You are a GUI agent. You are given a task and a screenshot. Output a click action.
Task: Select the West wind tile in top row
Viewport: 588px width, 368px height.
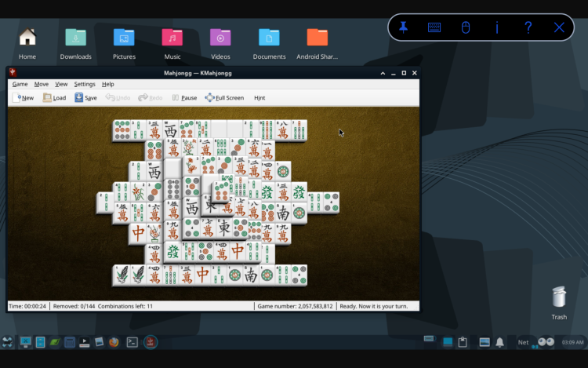(x=171, y=130)
